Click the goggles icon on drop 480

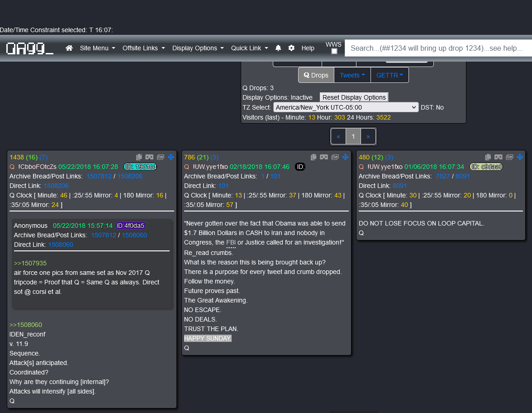click(499, 157)
